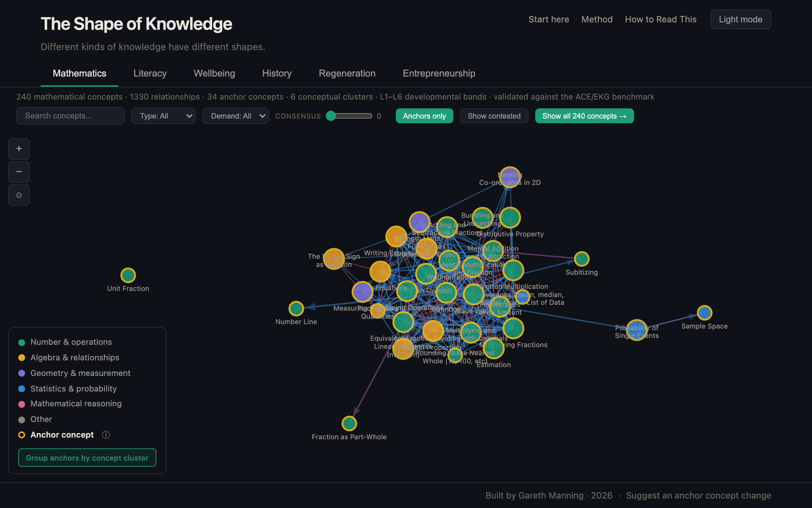This screenshot has width=812, height=508.
Task: Select the Estimation node
Action: (494, 348)
